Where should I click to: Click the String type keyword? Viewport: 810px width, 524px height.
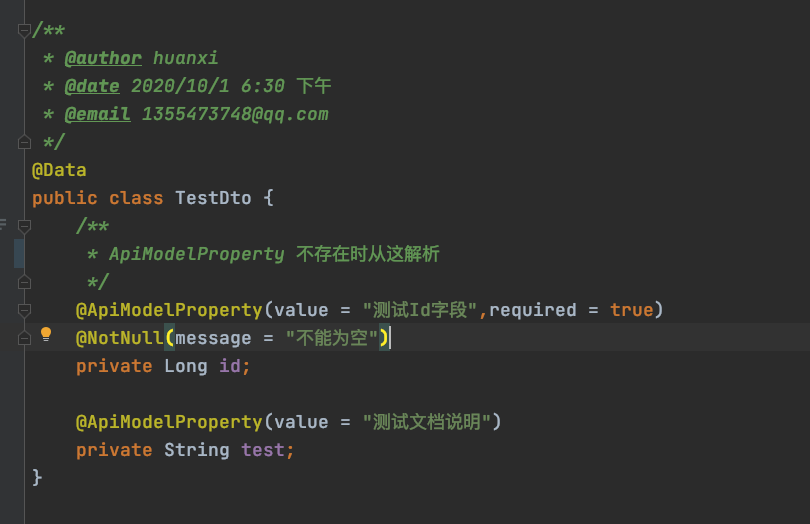click(196, 450)
